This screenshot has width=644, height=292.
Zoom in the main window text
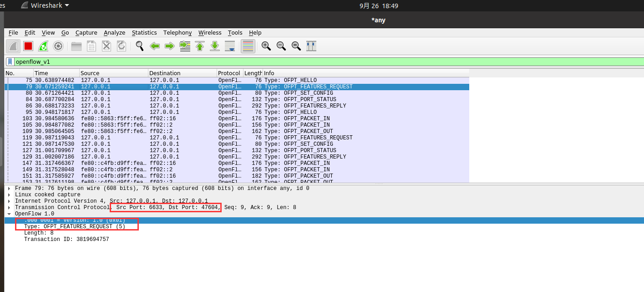[x=266, y=46]
